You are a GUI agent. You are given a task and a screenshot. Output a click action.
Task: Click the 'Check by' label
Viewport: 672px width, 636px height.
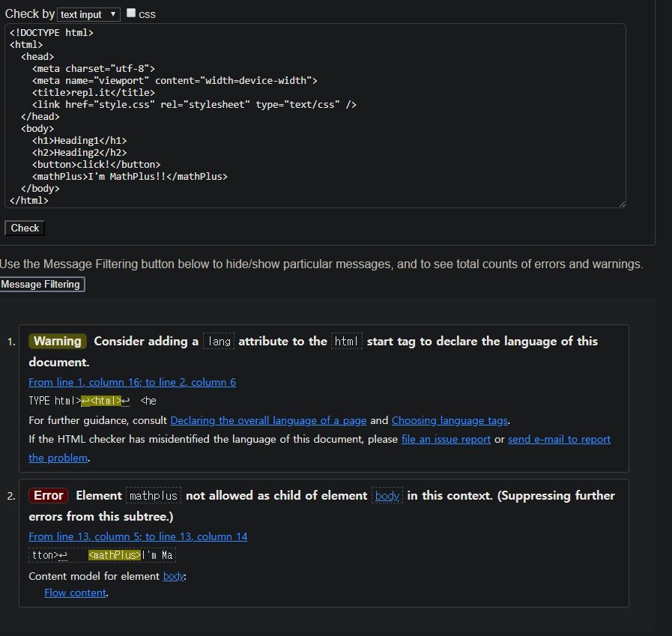pyautogui.click(x=29, y=14)
